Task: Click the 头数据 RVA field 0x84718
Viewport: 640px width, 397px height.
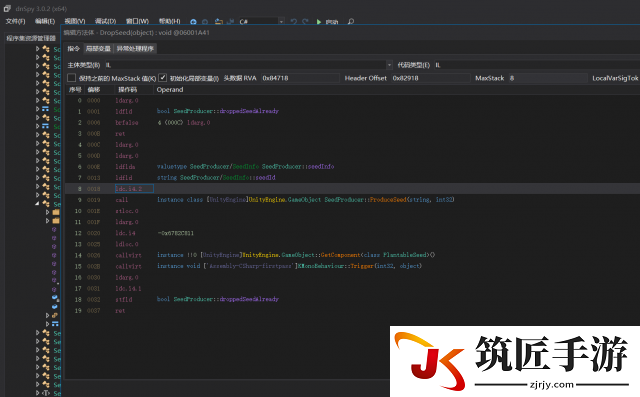Action: coord(300,78)
